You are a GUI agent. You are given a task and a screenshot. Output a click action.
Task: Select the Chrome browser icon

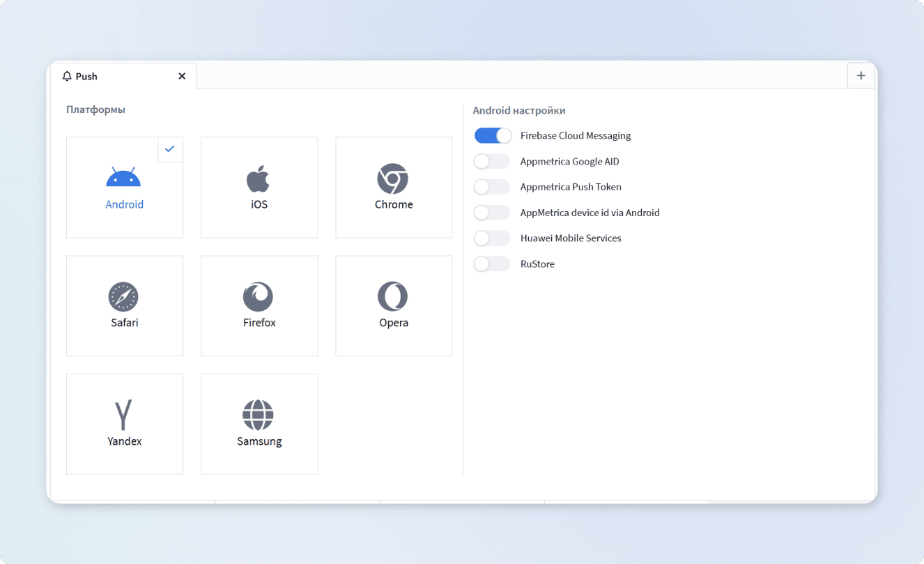pyautogui.click(x=393, y=178)
